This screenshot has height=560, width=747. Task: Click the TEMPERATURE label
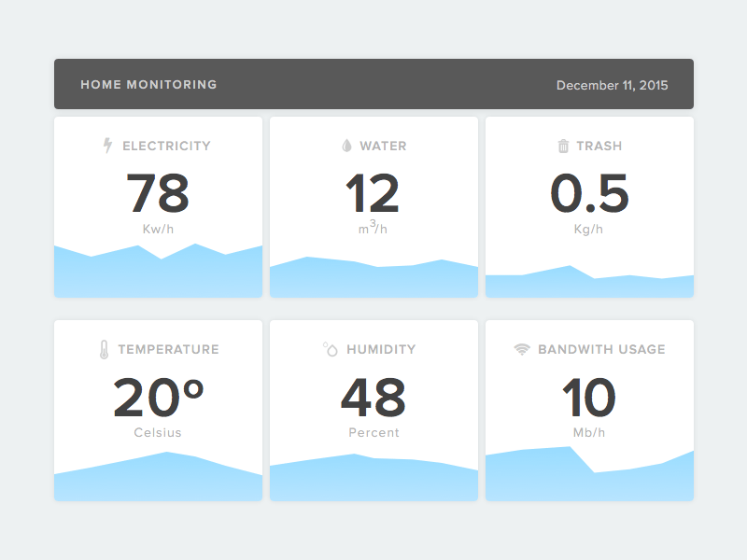click(169, 349)
